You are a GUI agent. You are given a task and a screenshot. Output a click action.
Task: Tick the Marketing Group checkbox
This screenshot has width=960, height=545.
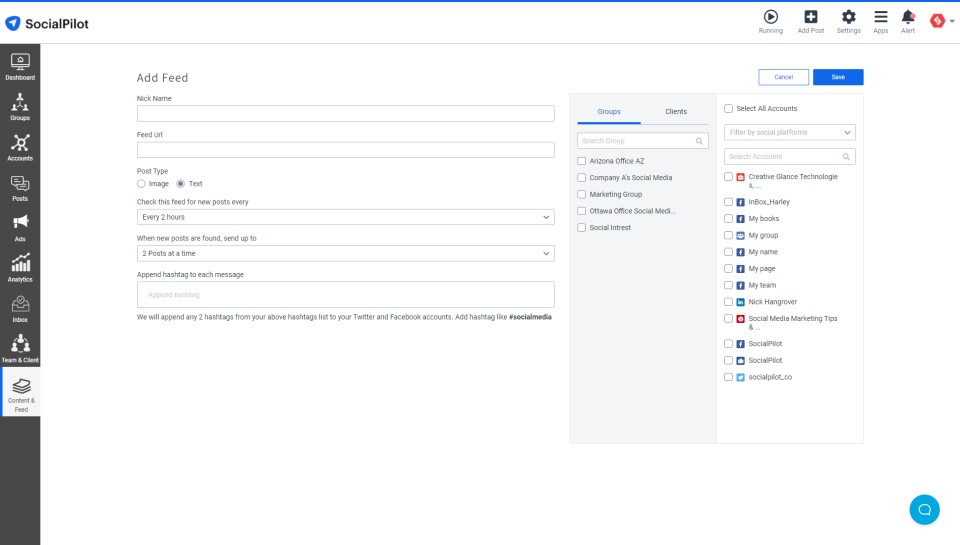(582, 194)
